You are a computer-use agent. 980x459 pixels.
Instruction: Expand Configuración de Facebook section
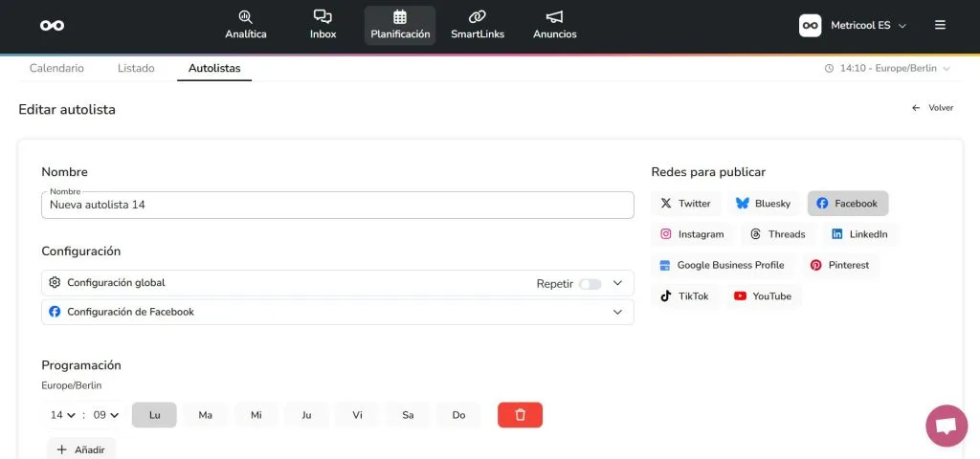[617, 312]
